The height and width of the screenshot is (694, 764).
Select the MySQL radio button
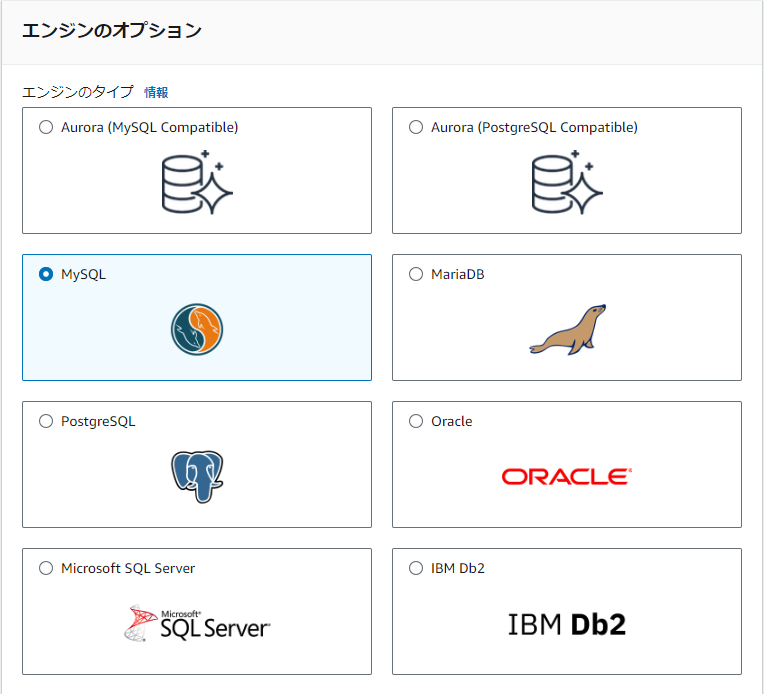tap(46, 274)
